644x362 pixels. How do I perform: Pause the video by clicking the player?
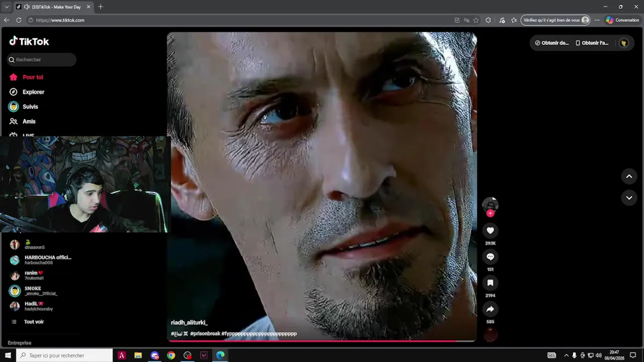[322, 186]
